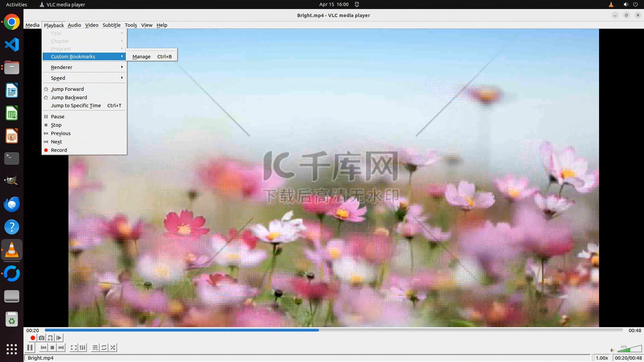This screenshot has width=644, height=362.
Task: Open the Tools menu
Action: 130,25
